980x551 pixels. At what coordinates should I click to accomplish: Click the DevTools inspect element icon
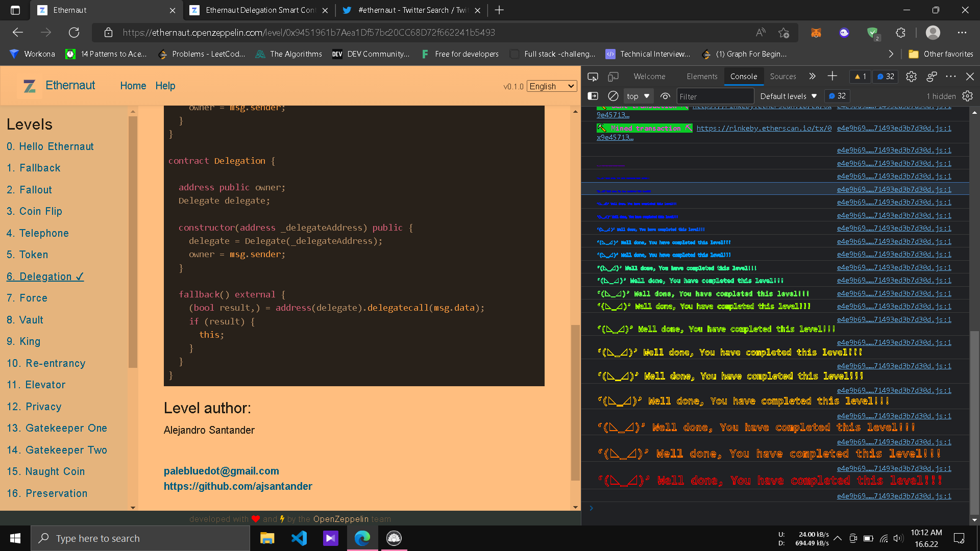pyautogui.click(x=593, y=77)
